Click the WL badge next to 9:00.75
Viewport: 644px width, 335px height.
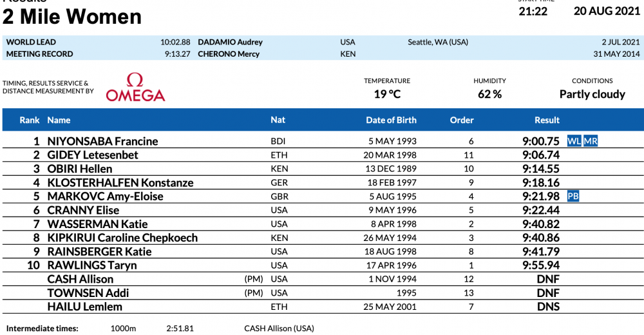pyautogui.click(x=574, y=141)
